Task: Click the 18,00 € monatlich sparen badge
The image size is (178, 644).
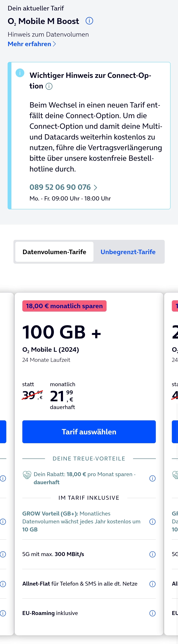Action: point(64,306)
